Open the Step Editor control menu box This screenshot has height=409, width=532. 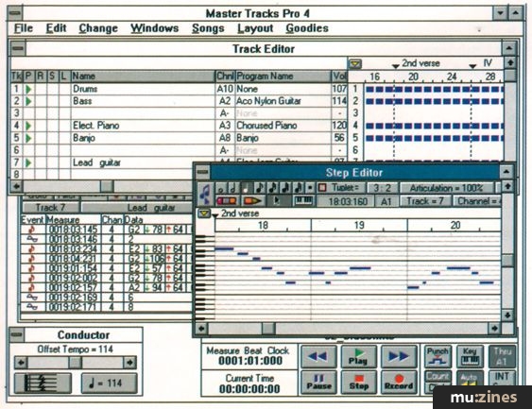click(x=202, y=172)
